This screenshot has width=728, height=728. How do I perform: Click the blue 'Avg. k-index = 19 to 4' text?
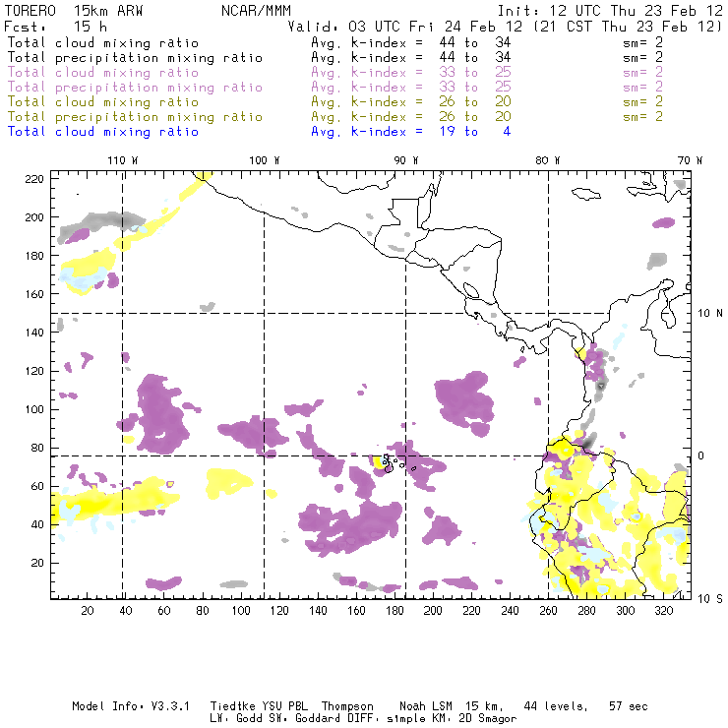tap(411, 132)
